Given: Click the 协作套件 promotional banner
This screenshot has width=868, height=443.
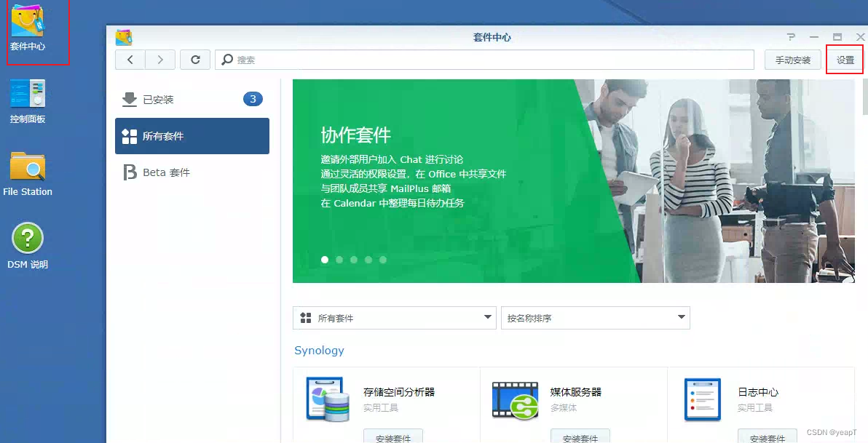Looking at the screenshot, I should (574, 181).
